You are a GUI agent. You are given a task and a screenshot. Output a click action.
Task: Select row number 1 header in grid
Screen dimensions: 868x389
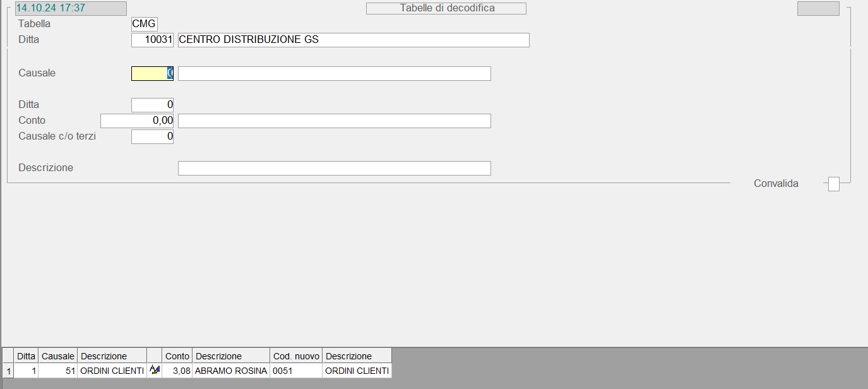pyautogui.click(x=8, y=371)
